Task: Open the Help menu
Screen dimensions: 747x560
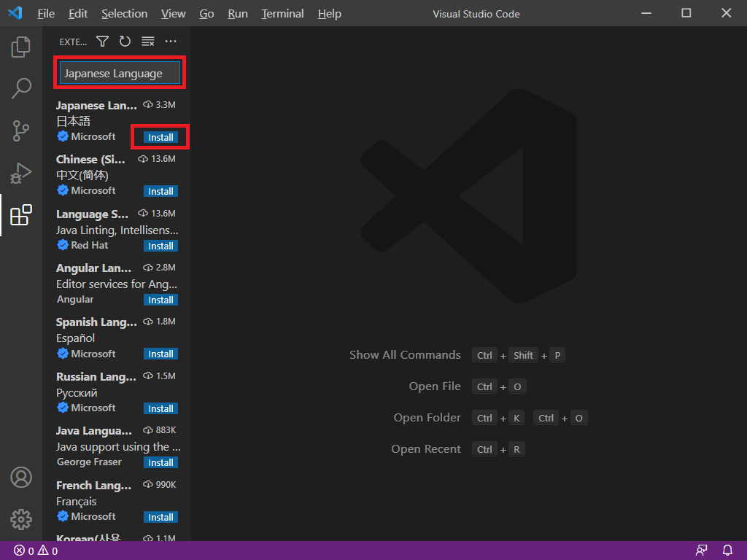Action: click(330, 14)
